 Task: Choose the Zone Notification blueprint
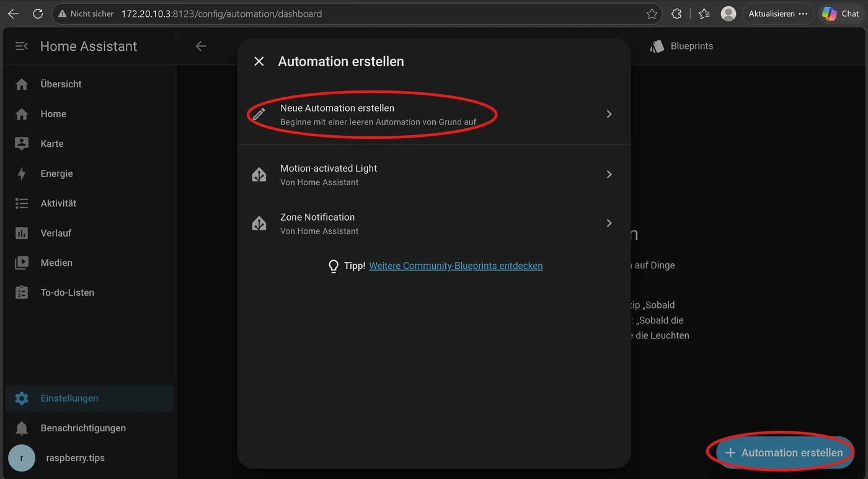point(434,223)
